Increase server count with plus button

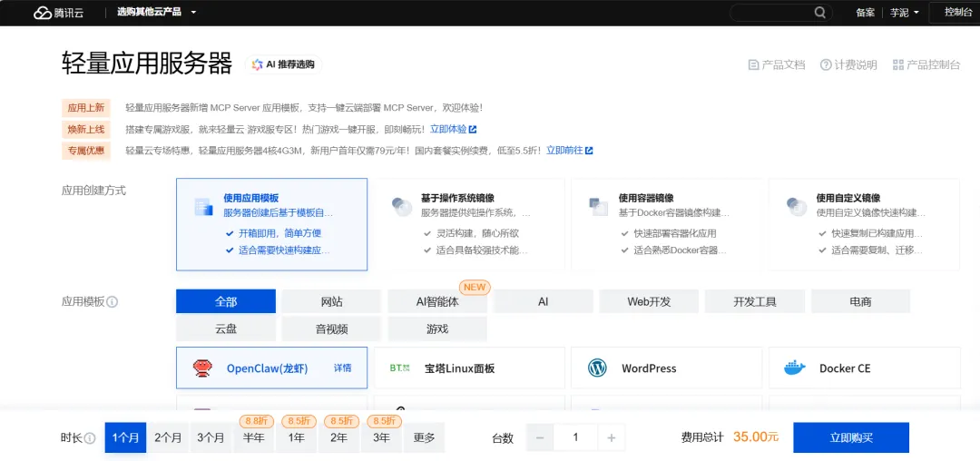[x=612, y=437]
